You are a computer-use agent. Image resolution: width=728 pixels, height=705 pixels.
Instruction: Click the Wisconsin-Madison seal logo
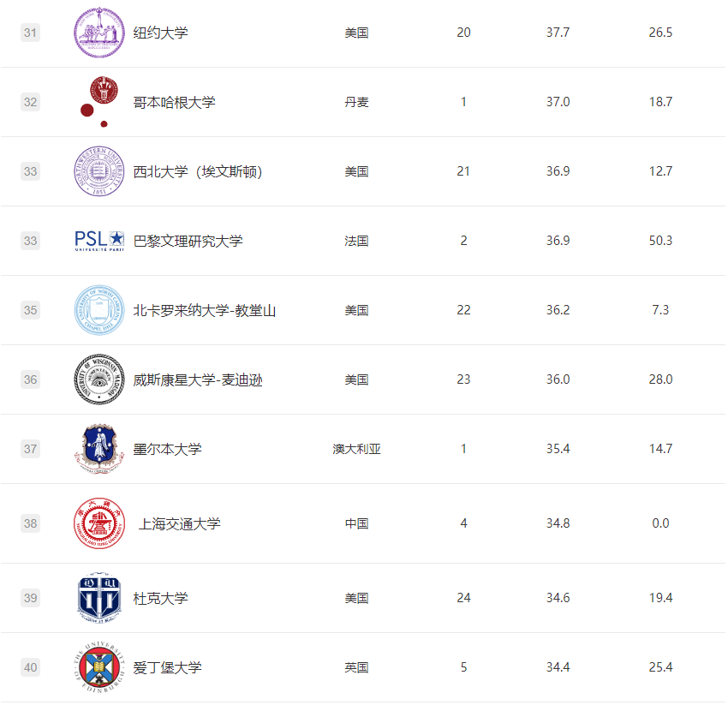tap(99, 379)
